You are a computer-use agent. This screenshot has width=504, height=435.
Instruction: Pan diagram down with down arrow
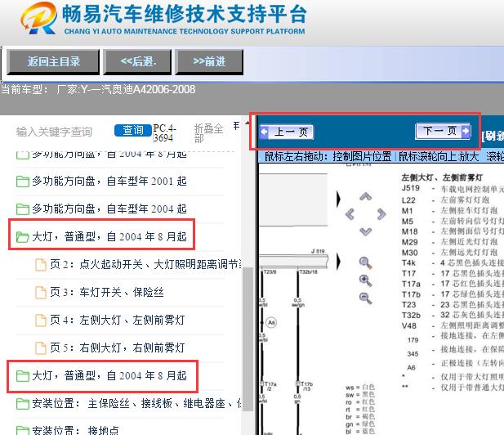365,231
